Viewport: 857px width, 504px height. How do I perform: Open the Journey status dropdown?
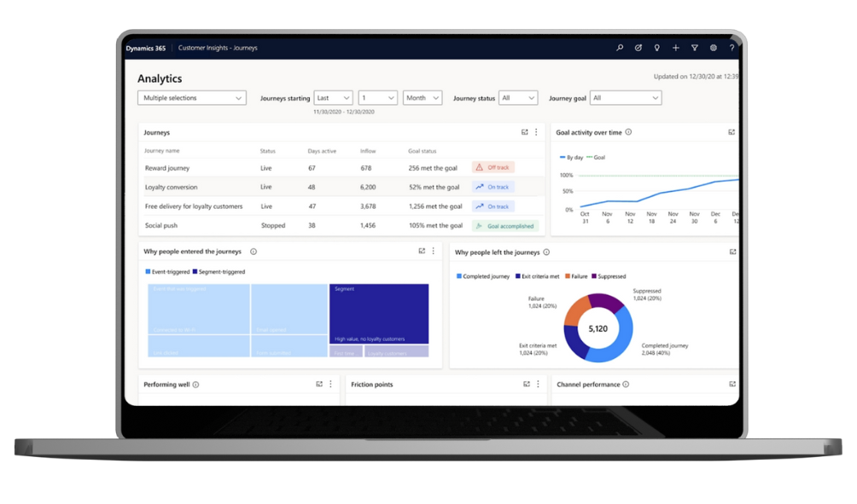(x=518, y=98)
